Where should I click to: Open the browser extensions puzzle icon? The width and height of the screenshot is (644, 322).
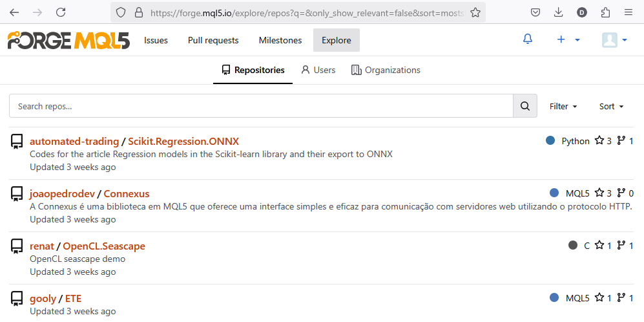tap(605, 13)
